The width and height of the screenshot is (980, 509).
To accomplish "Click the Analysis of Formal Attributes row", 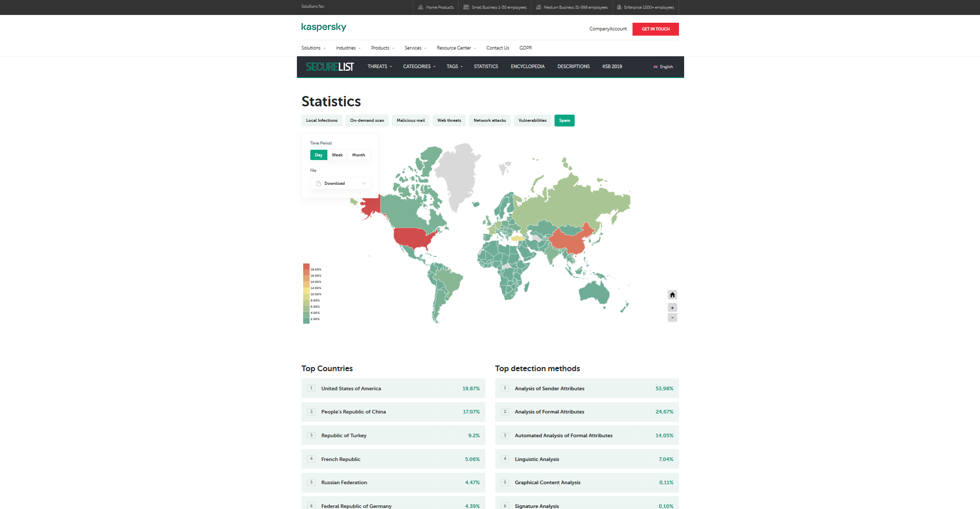I will click(587, 412).
